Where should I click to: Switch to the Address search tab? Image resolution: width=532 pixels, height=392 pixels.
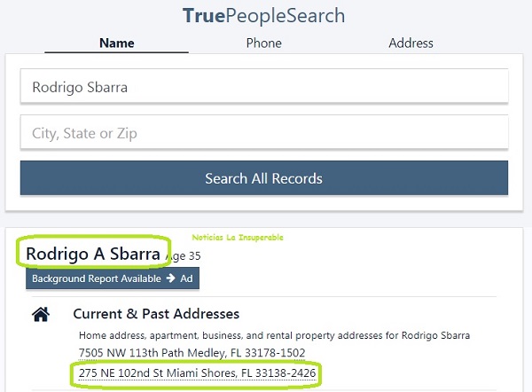point(411,43)
